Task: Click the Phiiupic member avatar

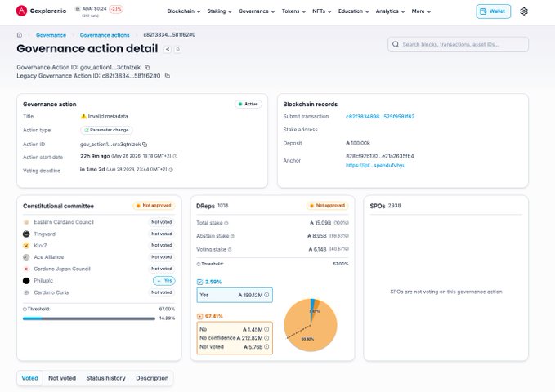Action: click(26, 281)
